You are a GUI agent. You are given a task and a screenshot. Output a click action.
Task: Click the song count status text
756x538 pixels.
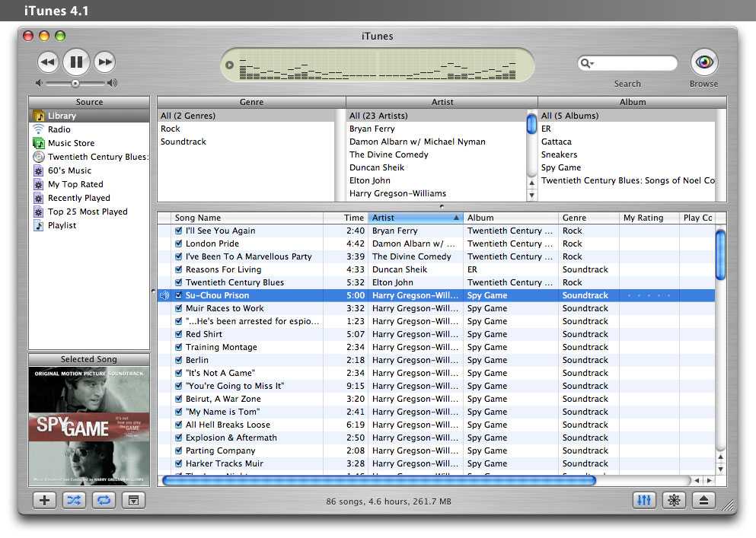tap(388, 501)
